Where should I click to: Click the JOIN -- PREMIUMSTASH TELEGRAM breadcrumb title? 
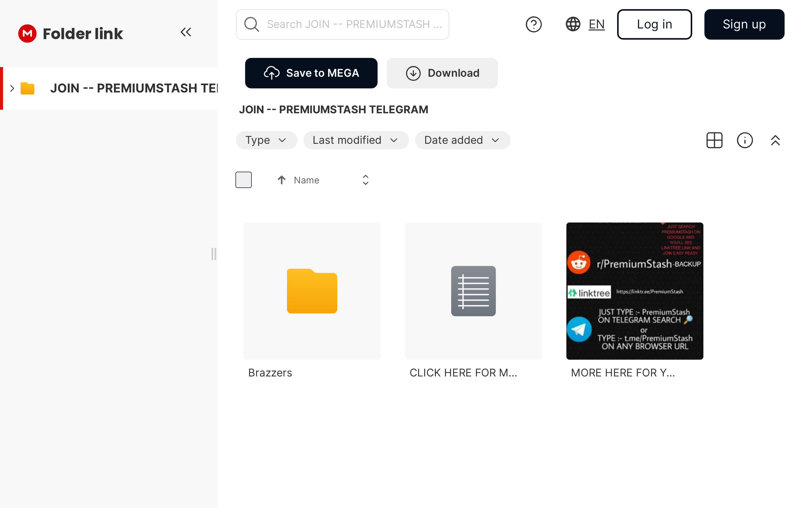coord(333,109)
